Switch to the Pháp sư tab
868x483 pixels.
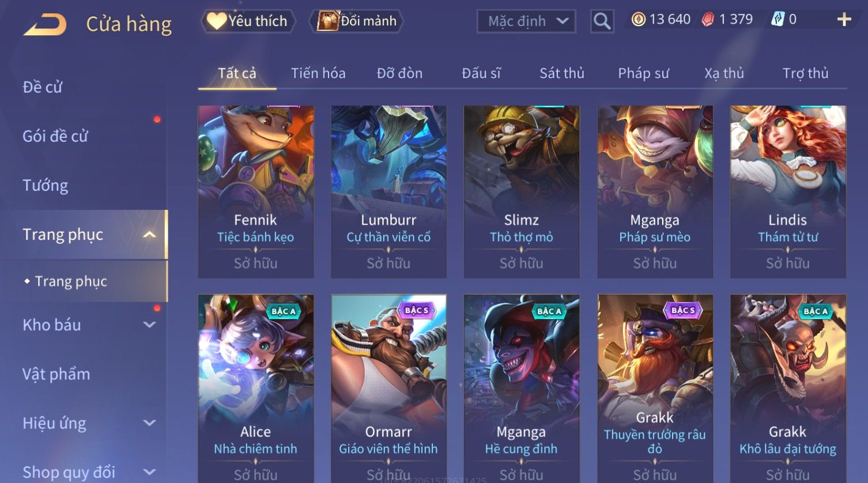point(643,73)
